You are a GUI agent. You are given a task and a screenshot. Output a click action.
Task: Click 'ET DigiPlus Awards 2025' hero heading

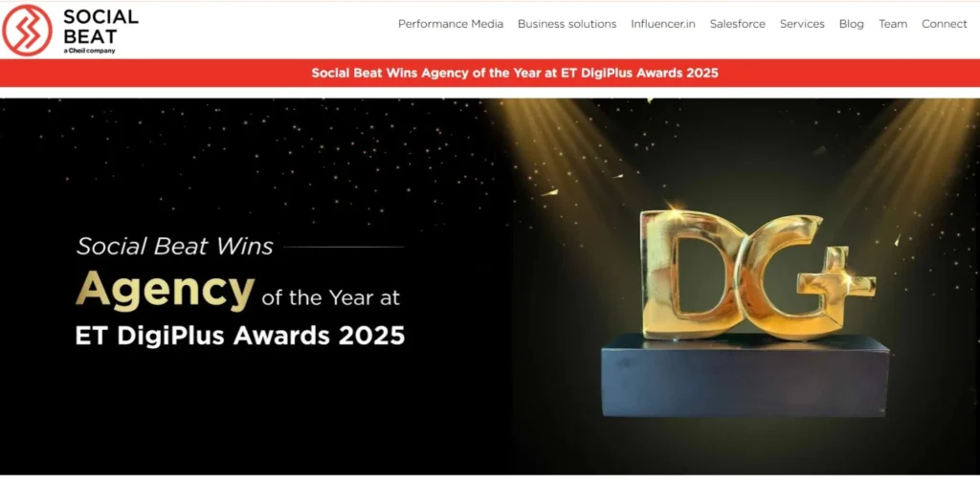click(x=239, y=337)
